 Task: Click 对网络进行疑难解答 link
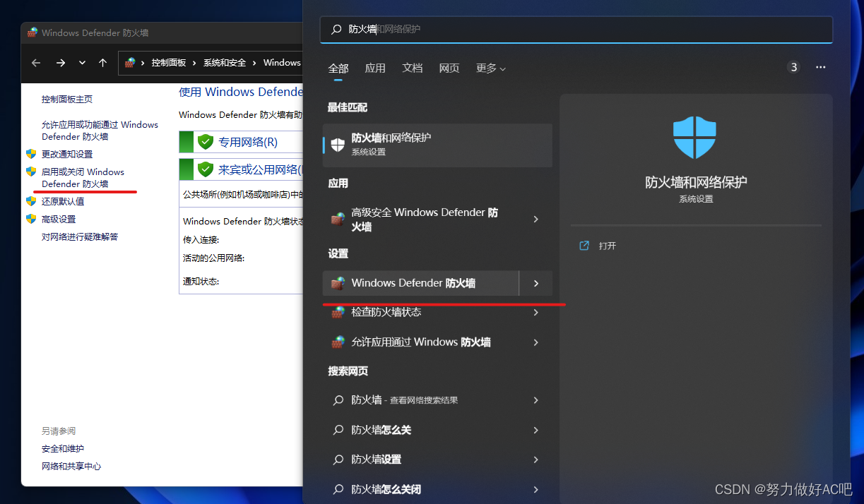coord(80,236)
